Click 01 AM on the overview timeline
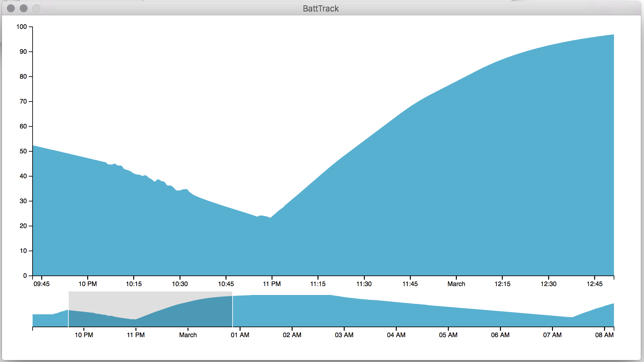The image size is (644, 362). 240,335
